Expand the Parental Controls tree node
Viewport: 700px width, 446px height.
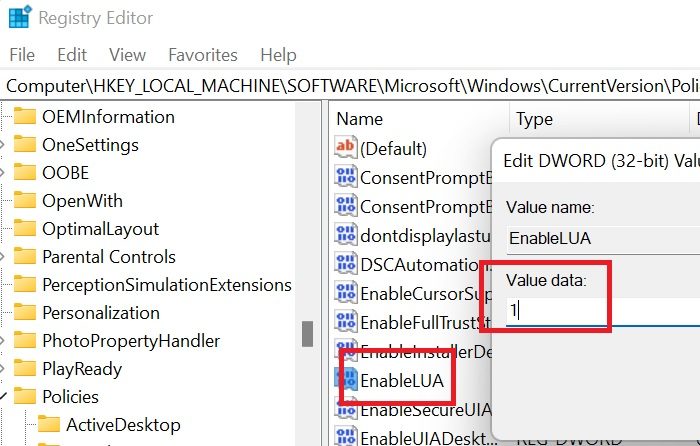[x=2, y=257]
